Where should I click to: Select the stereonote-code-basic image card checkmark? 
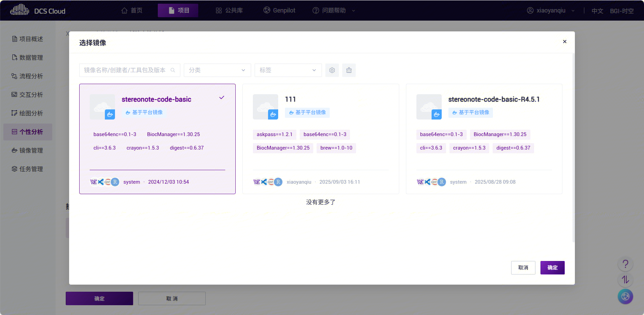coord(222,98)
